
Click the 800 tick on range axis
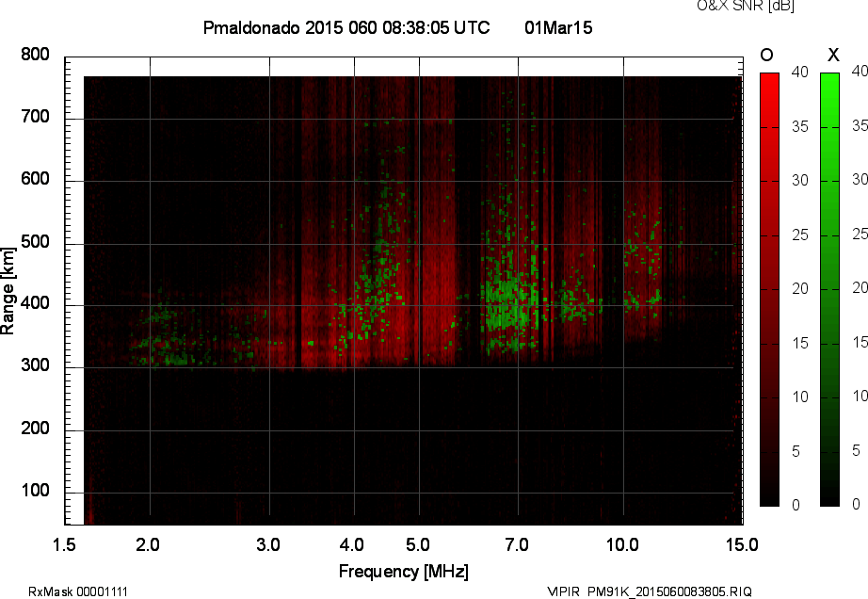click(35, 55)
